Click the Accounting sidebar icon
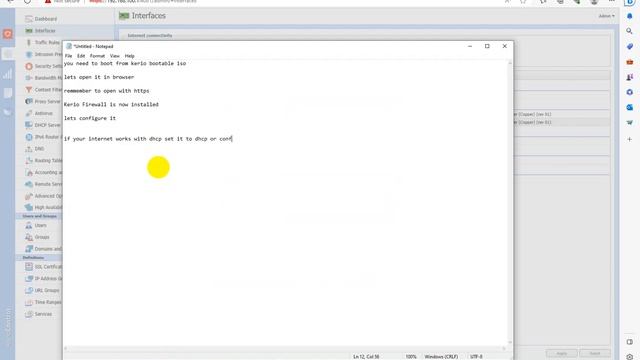 coord(29,172)
